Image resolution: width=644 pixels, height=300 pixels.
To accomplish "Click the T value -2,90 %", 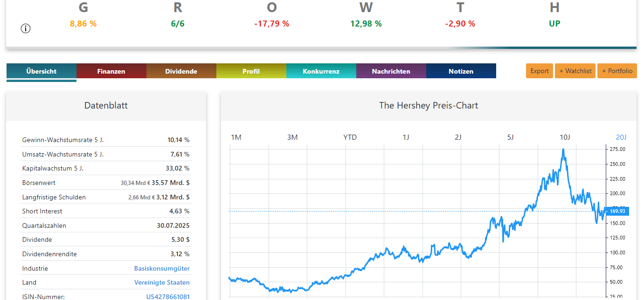I will 460,23.
